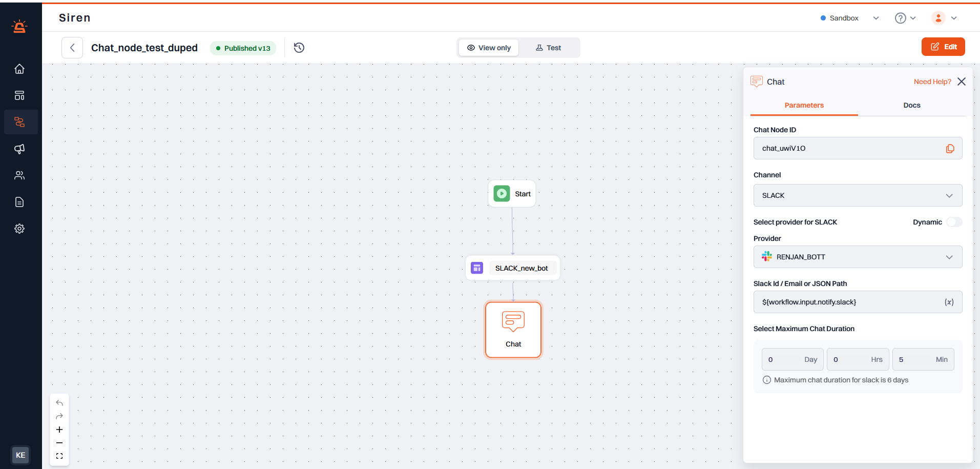Open Settings gear in sidebar
The height and width of the screenshot is (469, 980).
coord(19,229)
